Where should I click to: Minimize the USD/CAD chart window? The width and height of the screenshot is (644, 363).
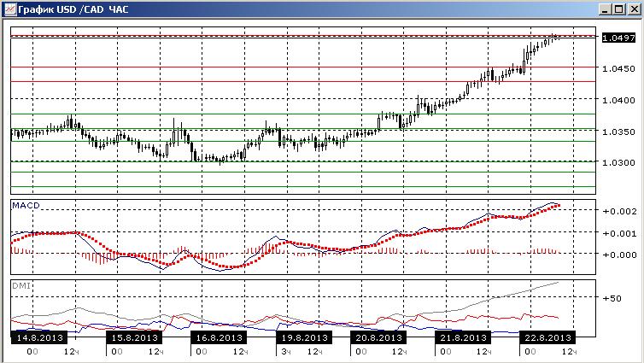tap(604, 9)
